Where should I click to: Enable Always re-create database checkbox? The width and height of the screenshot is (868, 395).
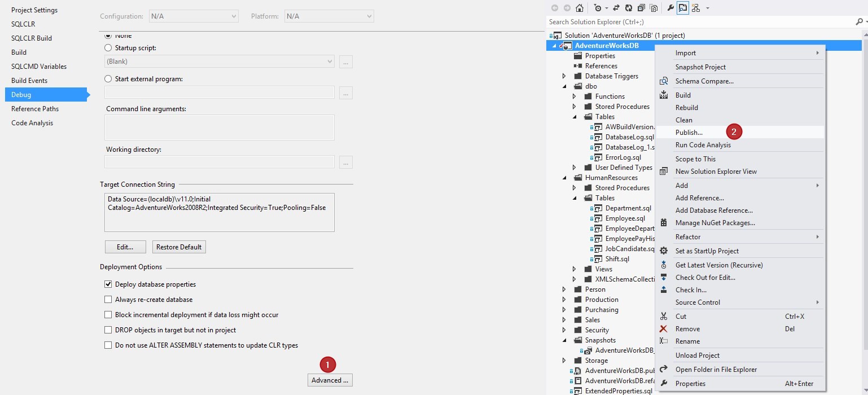pos(108,300)
